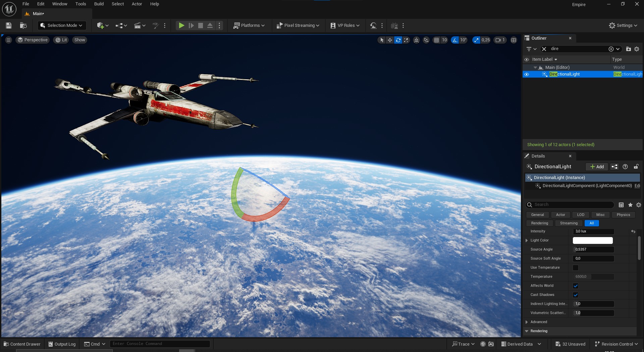The height and width of the screenshot is (352, 644).
Task: Open the rotation snap value 10° dropdown
Action: (463, 40)
